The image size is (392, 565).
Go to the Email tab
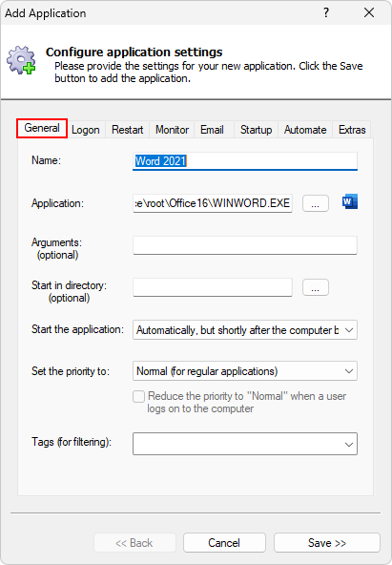click(212, 130)
